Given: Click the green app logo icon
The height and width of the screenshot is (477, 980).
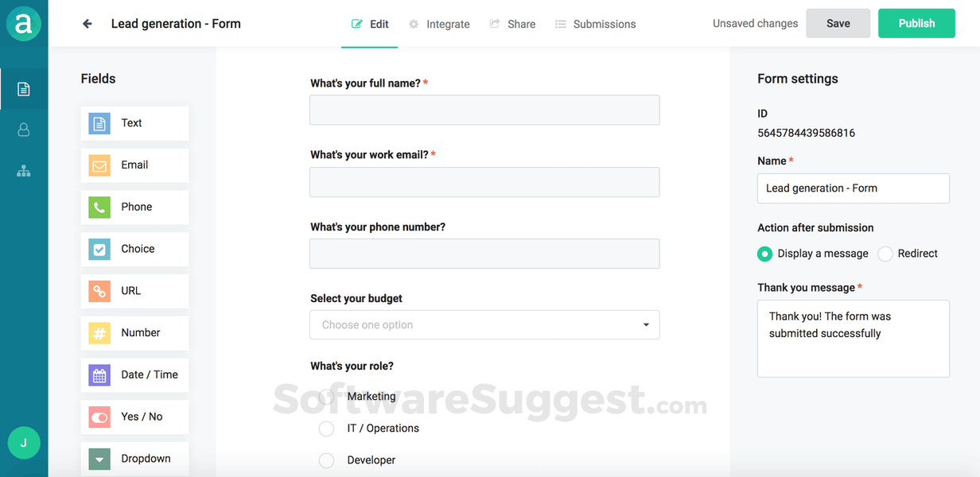Looking at the screenshot, I should 24,24.
